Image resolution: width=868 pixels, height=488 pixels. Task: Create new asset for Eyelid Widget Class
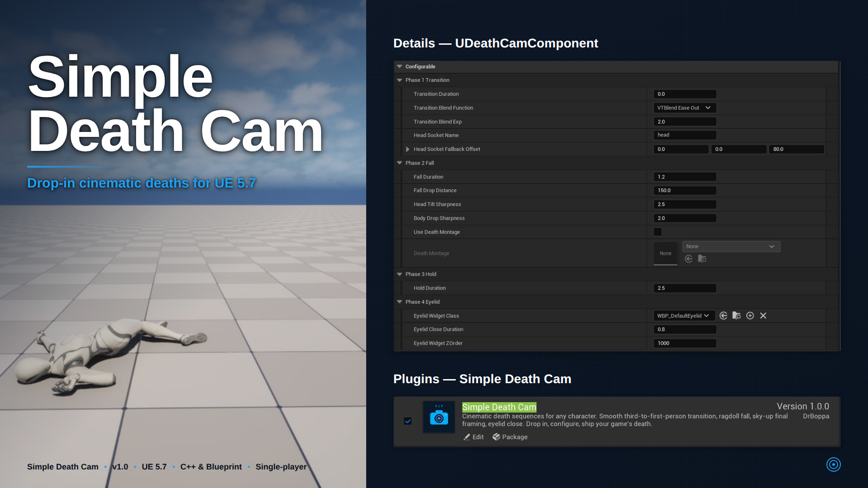point(750,316)
